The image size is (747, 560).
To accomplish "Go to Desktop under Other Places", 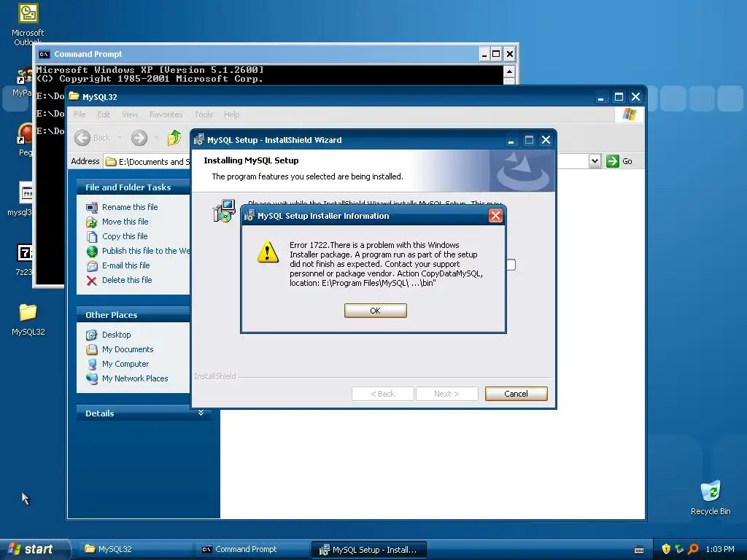I will 116,335.
